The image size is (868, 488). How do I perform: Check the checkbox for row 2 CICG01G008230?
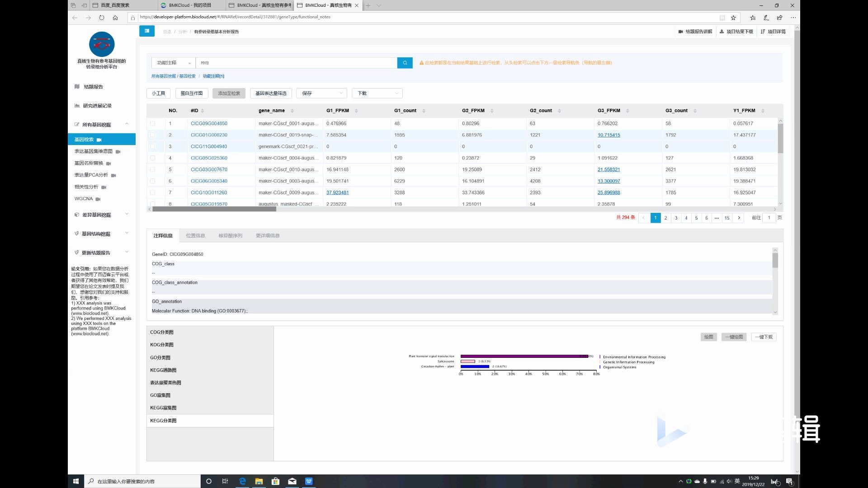click(152, 135)
